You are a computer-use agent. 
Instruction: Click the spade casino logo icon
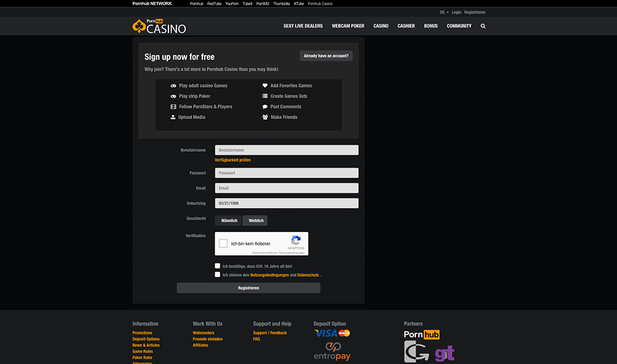(x=139, y=27)
